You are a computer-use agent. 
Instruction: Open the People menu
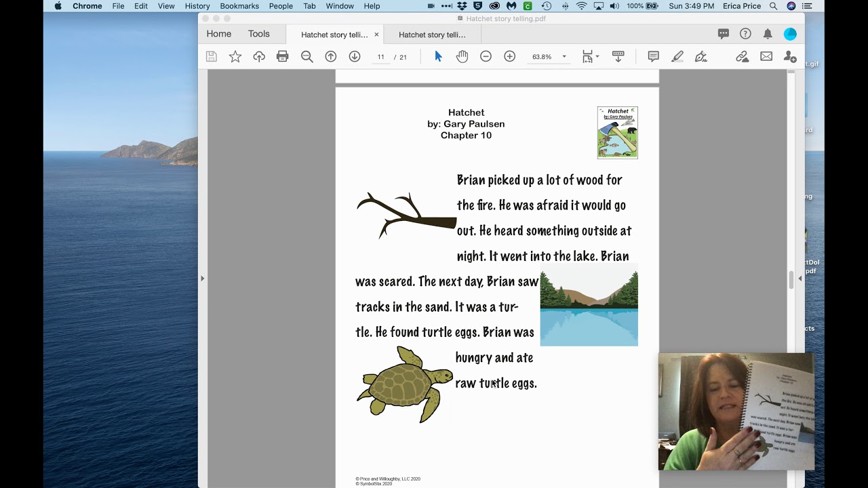pos(281,6)
